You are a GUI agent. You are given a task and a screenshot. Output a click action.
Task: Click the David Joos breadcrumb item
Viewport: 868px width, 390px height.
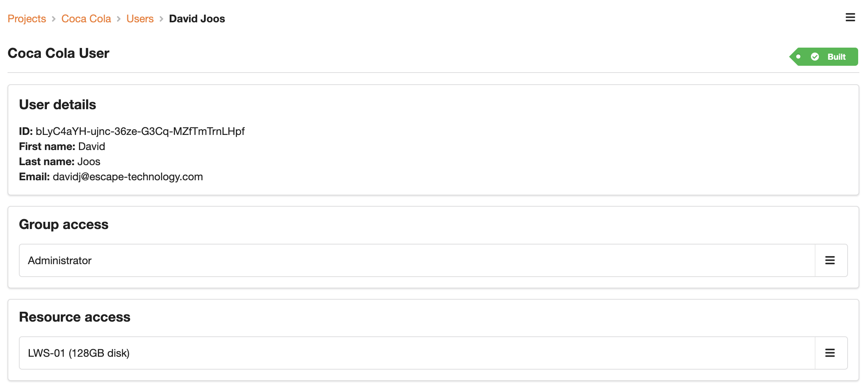[x=197, y=19]
